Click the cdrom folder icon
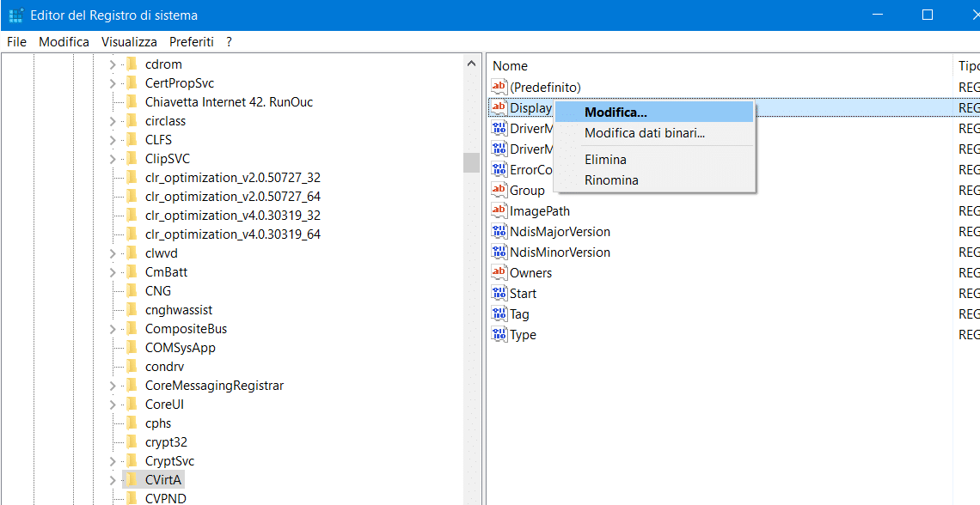This screenshot has width=980, height=505. click(x=132, y=64)
